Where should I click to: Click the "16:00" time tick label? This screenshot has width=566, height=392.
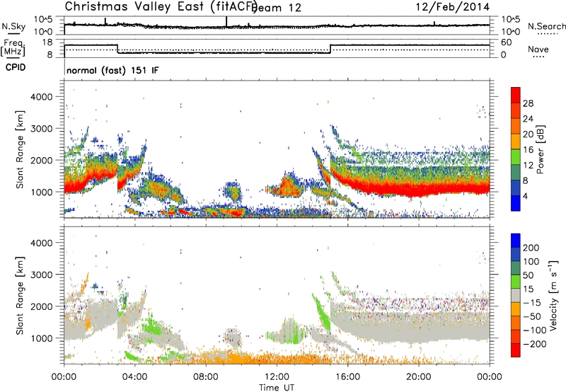coord(347,377)
